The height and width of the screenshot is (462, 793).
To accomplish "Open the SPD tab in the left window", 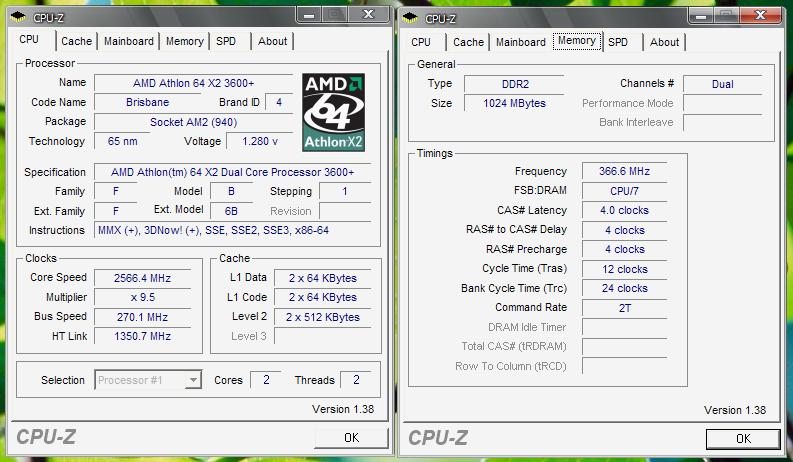I will pyautogui.click(x=226, y=41).
